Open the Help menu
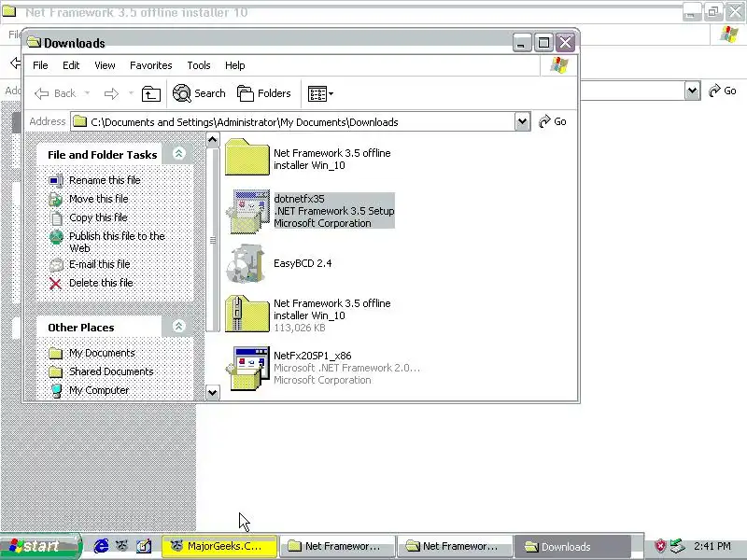747x560 pixels. 235,65
